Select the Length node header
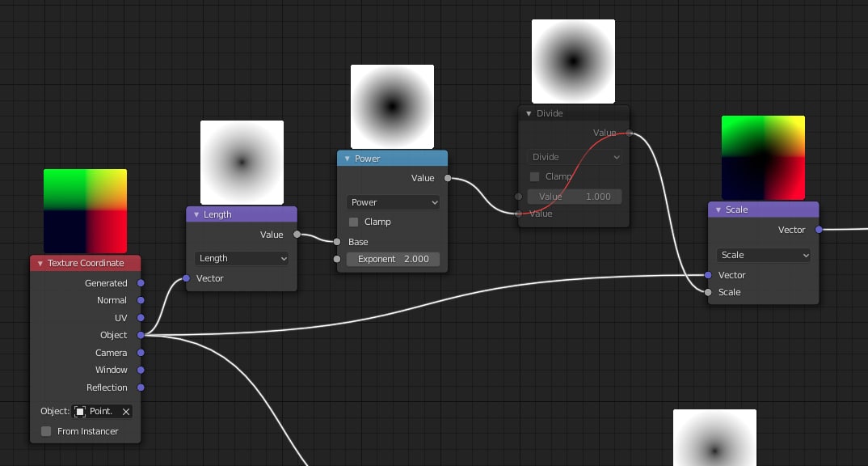 pyautogui.click(x=242, y=214)
